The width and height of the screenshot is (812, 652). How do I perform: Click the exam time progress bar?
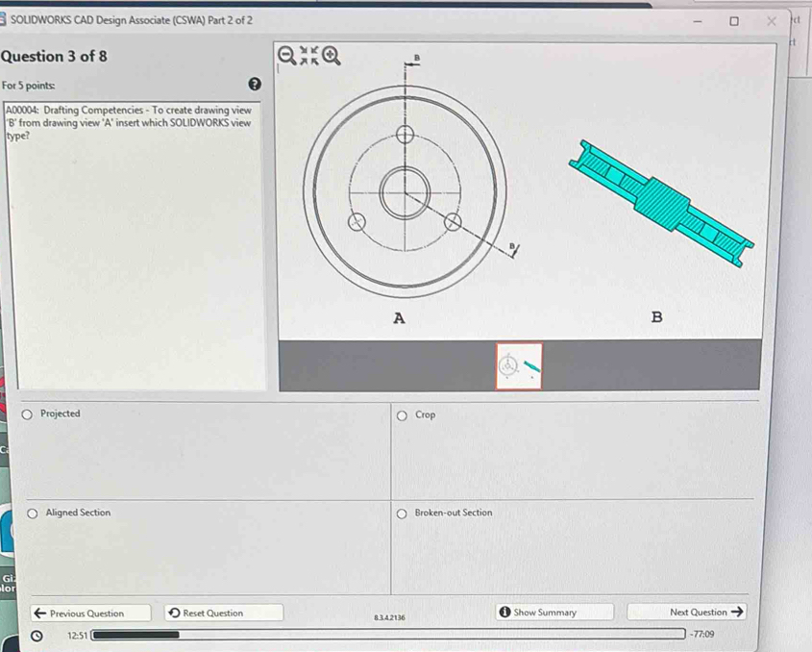(x=388, y=635)
